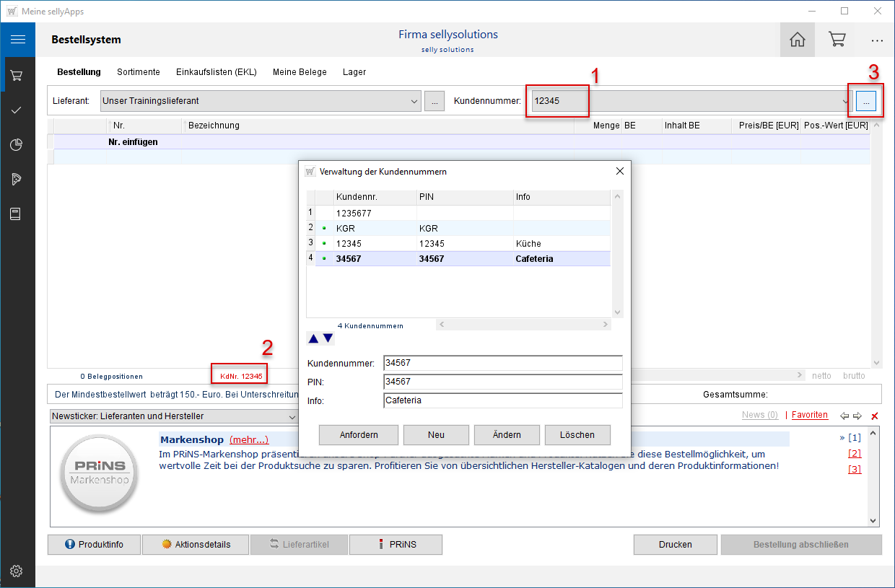Viewport: 895px width, 588px height.
Task: Click the shopping cart icon in left sidebar
Action: point(17,75)
